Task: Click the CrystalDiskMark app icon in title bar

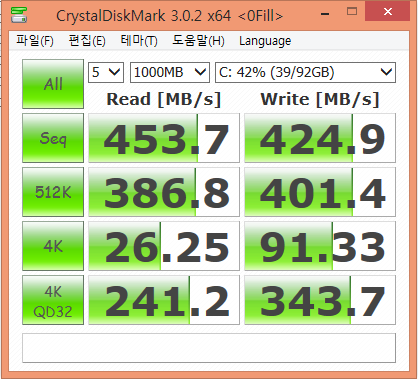Action: (19, 15)
